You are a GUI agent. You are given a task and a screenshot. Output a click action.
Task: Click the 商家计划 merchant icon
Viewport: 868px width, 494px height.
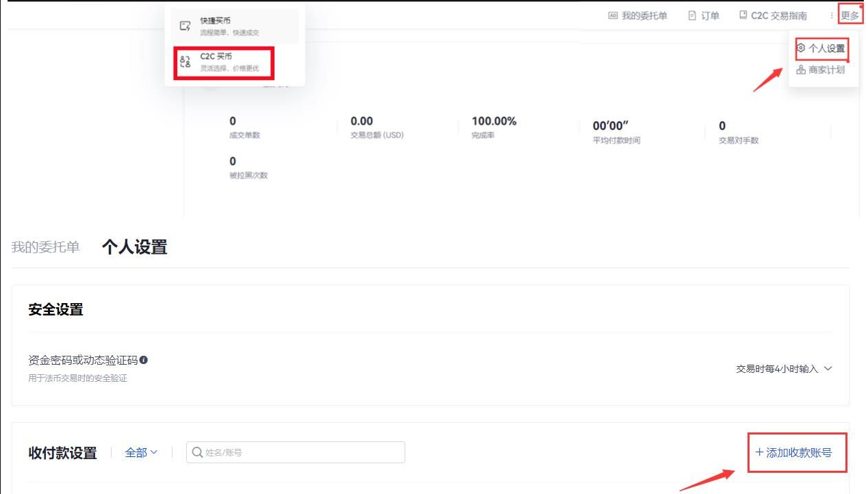801,70
